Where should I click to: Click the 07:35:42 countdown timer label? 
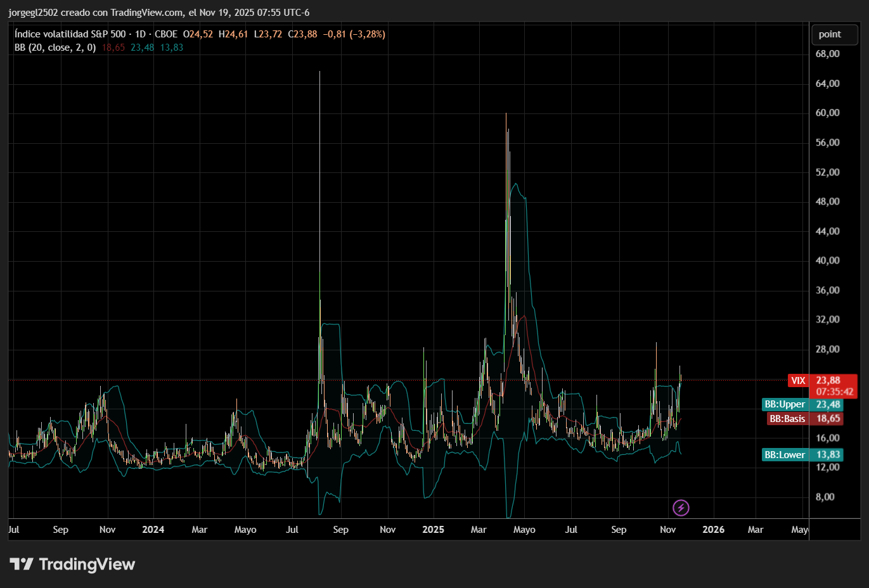click(x=834, y=392)
